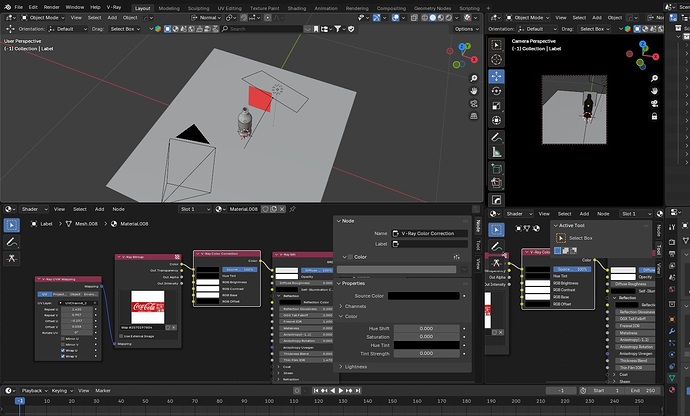Expand Channels section in Node properties
Image resolution: width=690 pixels, height=416 pixels.
pyautogui.click(x=355, y=306)
